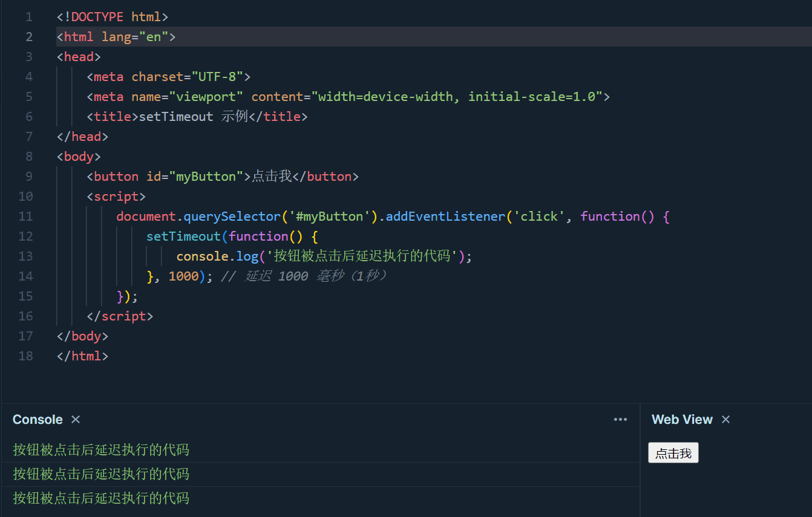Viewport: 812px width, 517px height.
Task: Close the Web View panel via its X icon
Action: [x=725, y=419]
